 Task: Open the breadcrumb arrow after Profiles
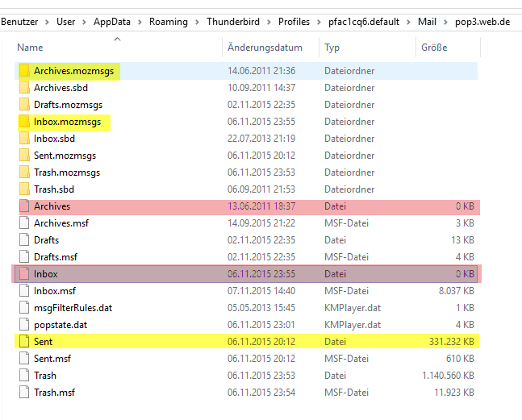[x=319, y=22]
